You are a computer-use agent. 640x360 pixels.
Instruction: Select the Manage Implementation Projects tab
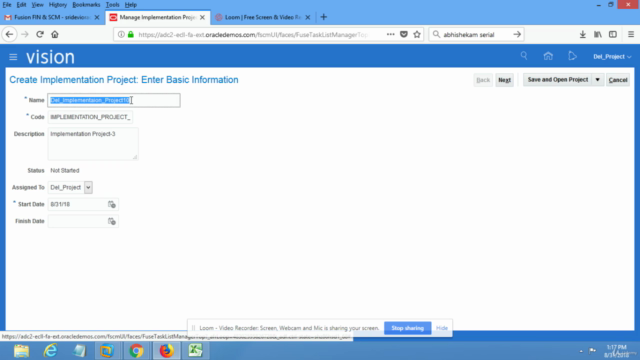coord(158,17)
